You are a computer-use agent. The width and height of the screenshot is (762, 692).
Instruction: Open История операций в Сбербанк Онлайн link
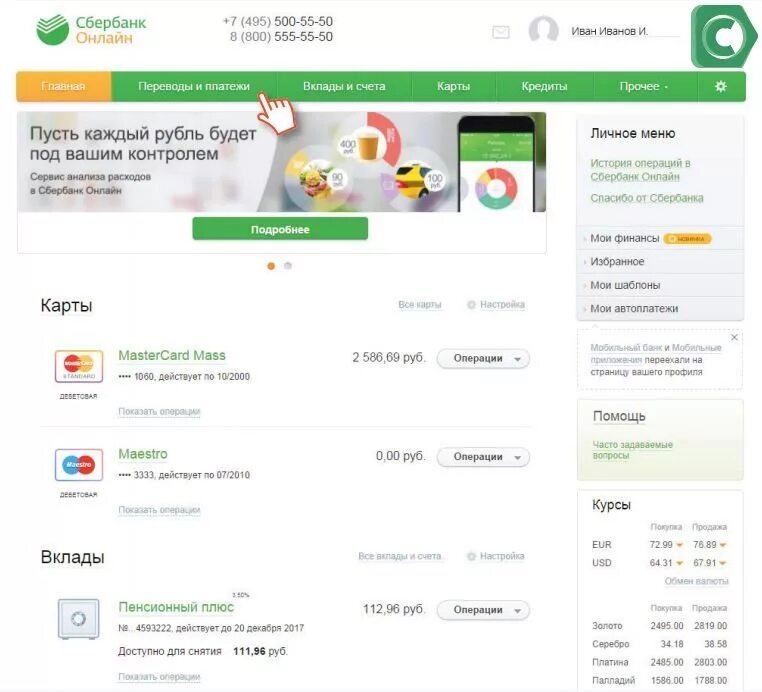tap(640, 170)
